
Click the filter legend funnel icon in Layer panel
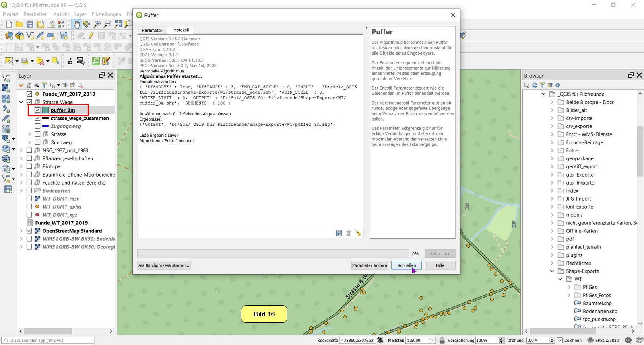tap(44, 85)
